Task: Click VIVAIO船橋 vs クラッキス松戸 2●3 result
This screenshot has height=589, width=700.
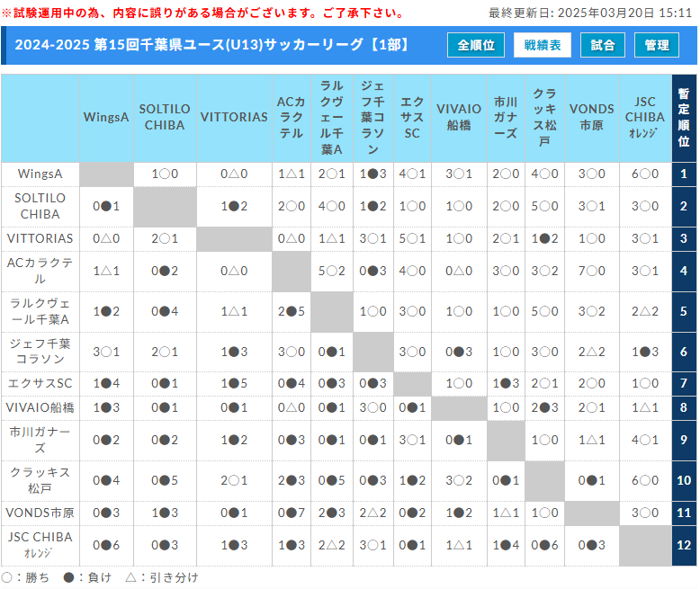Action: 544,407
